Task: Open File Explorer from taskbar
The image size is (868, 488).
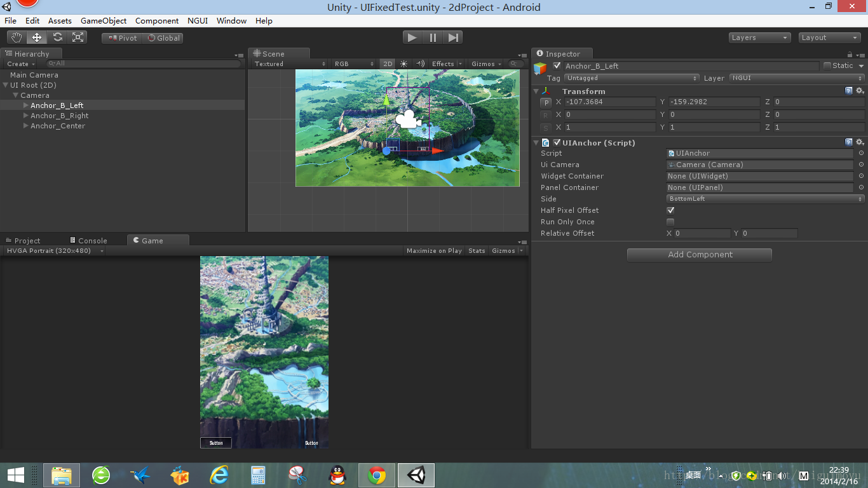Action: coord(62,475)
